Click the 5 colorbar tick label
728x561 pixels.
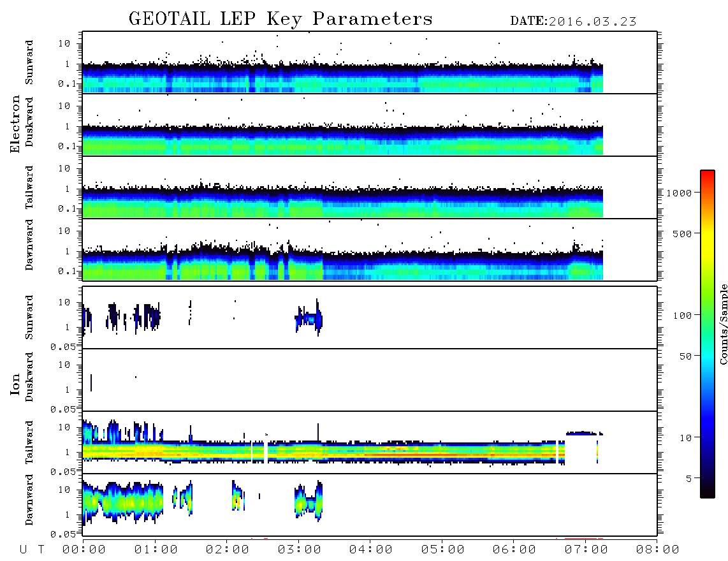tap(688, 479)
